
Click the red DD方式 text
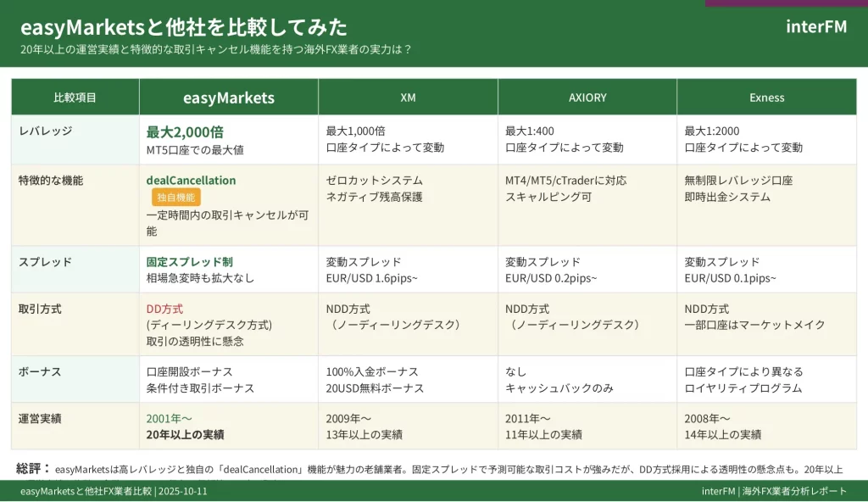[164, 310]
